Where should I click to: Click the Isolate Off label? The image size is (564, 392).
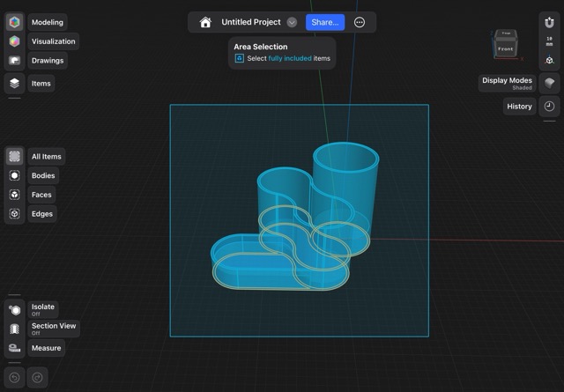tap(43, 309)
